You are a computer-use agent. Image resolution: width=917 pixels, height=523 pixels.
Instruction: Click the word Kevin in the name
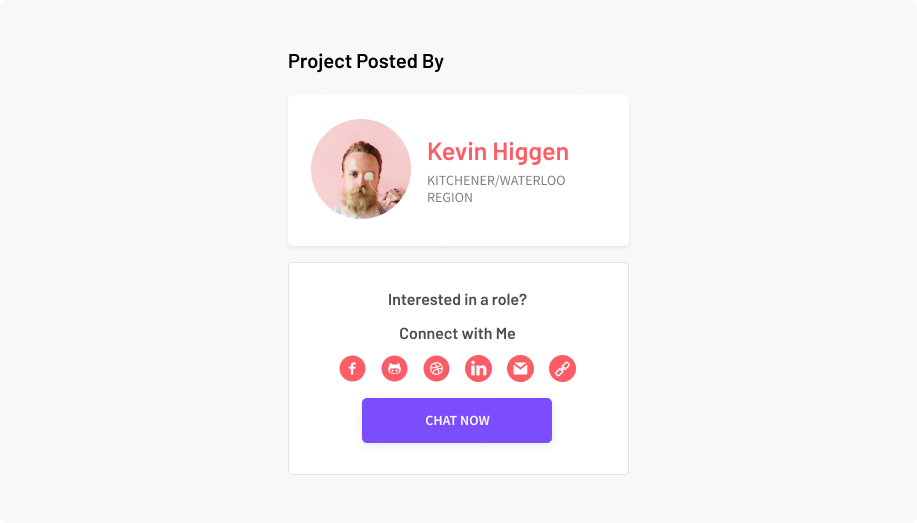tap(457, 152)
